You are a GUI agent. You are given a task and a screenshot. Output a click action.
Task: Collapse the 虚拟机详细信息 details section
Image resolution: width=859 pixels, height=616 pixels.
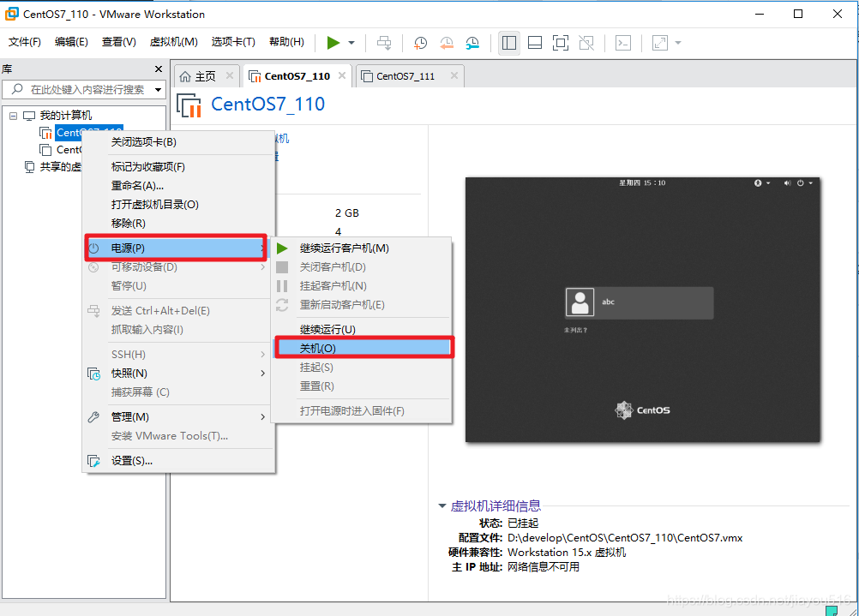(x=442, y=505)
